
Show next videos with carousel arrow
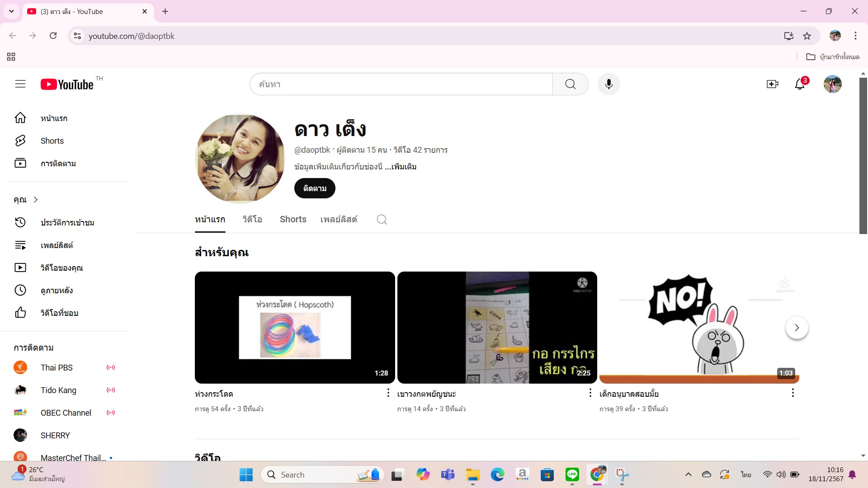coord(797,328)
